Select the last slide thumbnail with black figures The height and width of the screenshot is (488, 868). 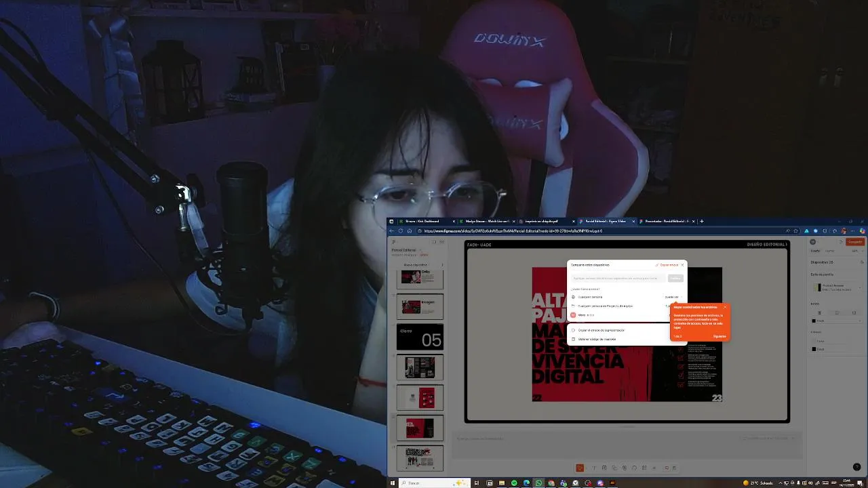420,457
